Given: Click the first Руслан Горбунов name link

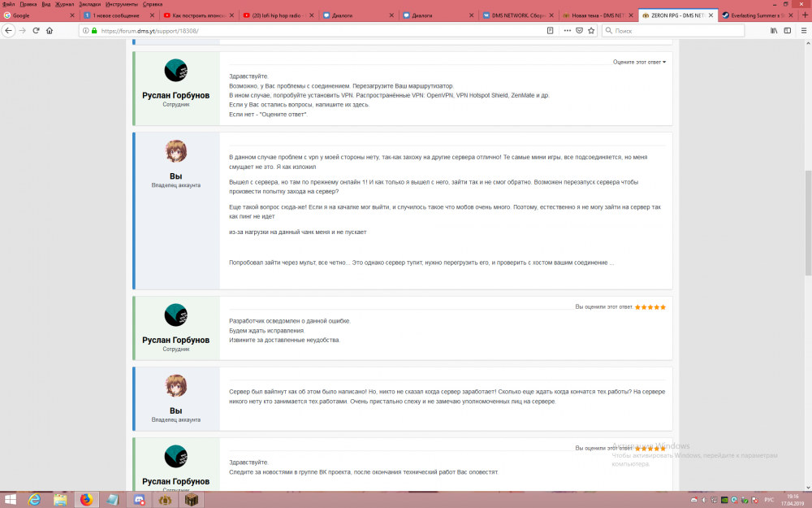Looking at the screenshot, I should point(175,95).
